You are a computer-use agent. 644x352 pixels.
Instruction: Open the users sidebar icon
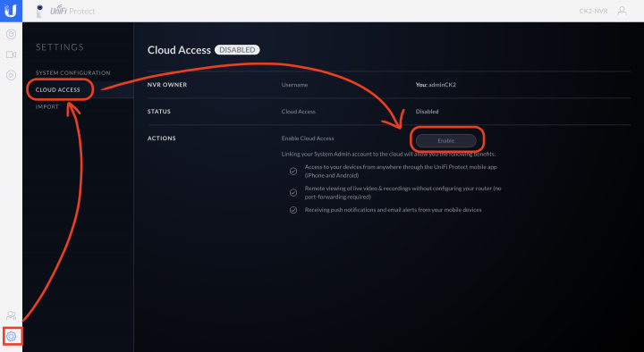11,315
